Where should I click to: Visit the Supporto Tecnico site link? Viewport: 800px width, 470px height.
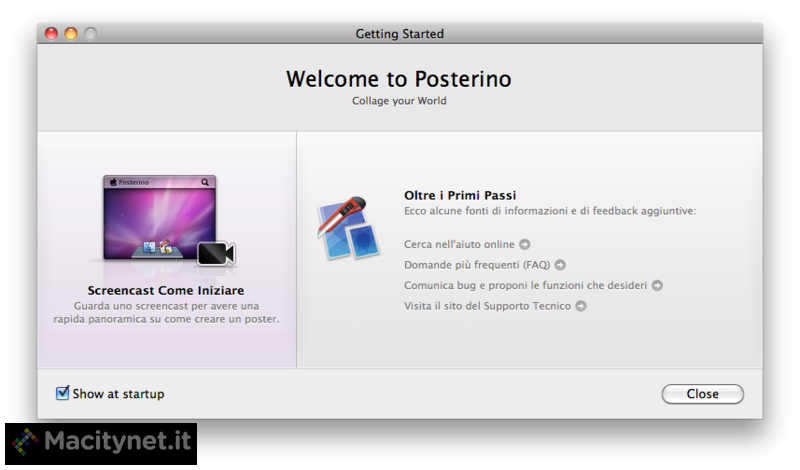click(x=487, y=306)
